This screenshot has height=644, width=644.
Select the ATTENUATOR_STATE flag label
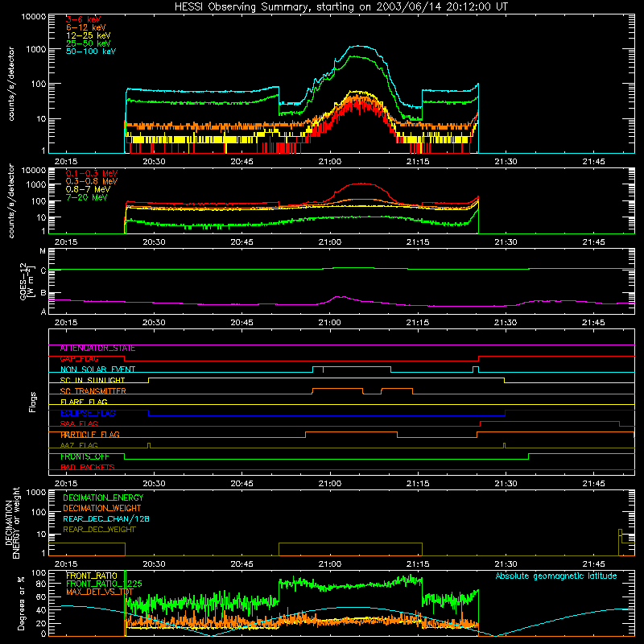coord(97,349)
